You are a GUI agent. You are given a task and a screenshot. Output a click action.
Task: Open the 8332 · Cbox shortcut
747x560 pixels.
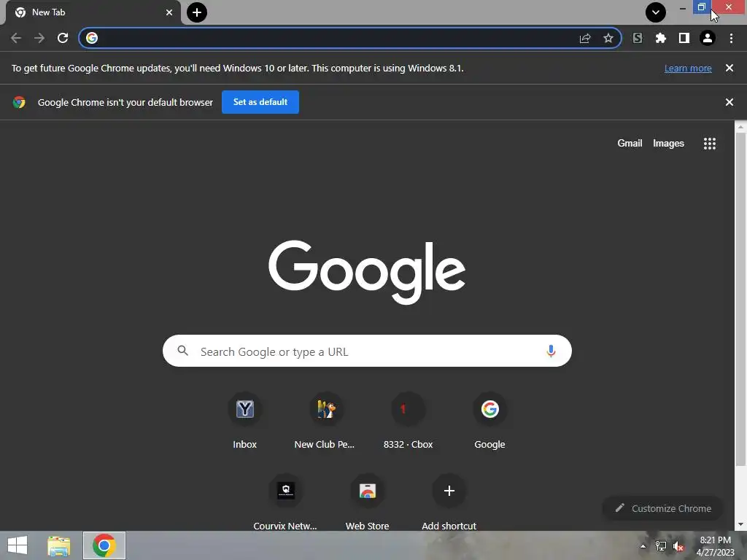pyautogui.click(x=409, y=421)
